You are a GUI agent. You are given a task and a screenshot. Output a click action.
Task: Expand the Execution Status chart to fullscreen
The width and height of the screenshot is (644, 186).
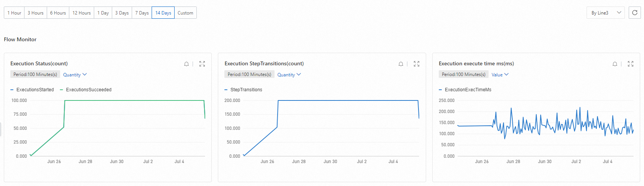pos(202,64)
